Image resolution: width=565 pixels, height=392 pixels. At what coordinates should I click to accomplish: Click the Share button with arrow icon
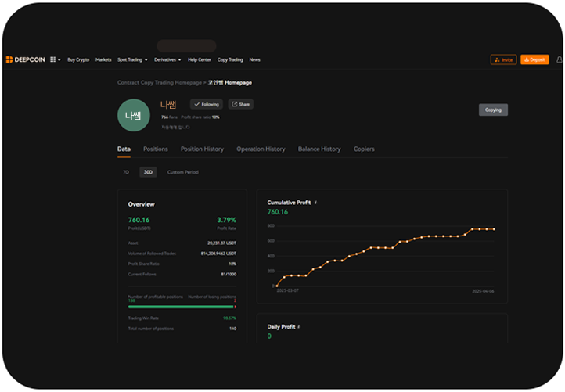coord(240,104)
